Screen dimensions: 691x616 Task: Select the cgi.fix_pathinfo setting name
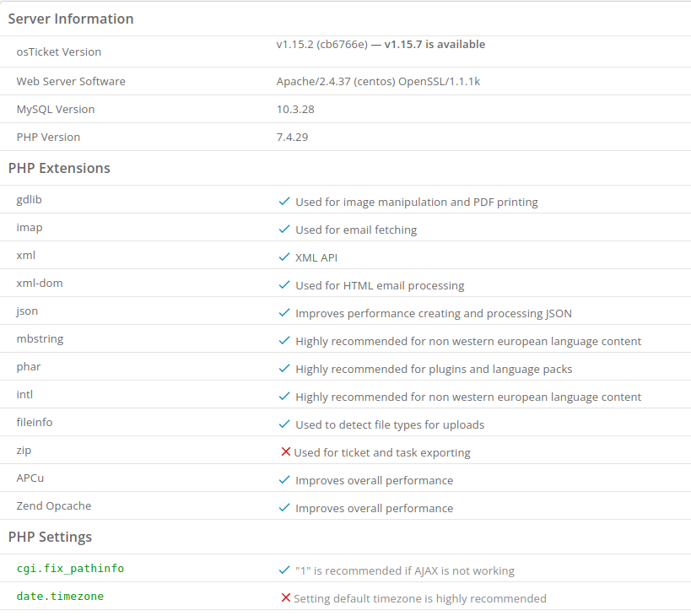(70, 569)
